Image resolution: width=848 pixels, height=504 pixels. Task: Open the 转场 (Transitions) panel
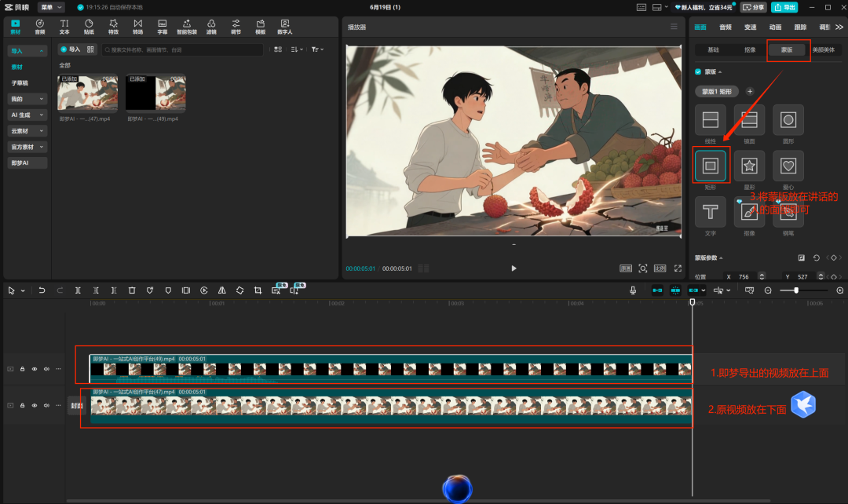coord(137,26)
